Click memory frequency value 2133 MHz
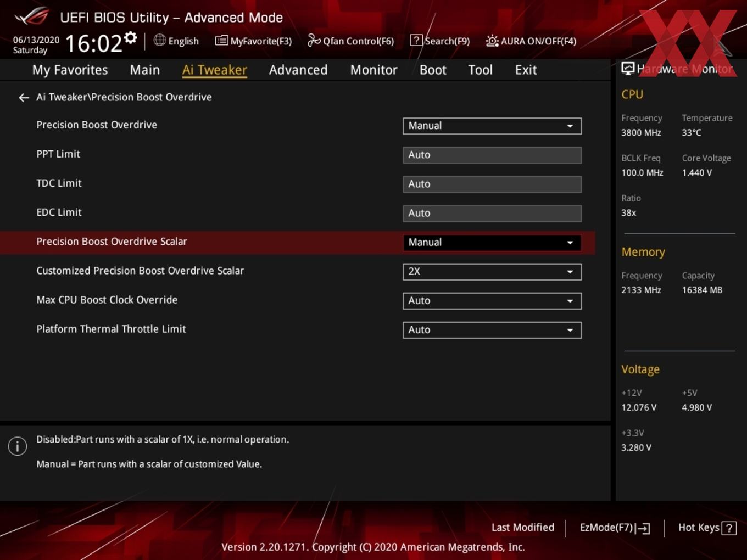Viewport: 747px width, 560px height. [641, 290]
